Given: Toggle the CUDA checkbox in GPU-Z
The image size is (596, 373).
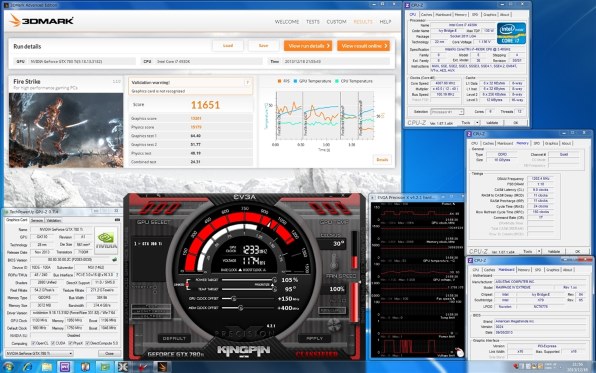Looking at the screenshot, I should click(52, 343).
